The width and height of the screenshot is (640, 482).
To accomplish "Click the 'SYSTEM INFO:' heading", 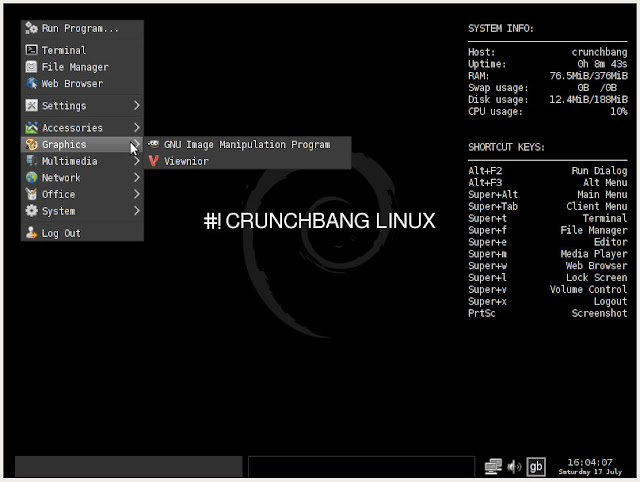I will (501, 28).
